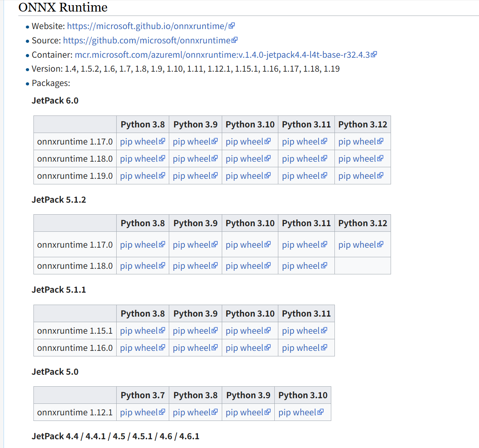The image size is (479, 448).
Task: Select the ONNX Runtime section heading
Action: coord(63,8)
